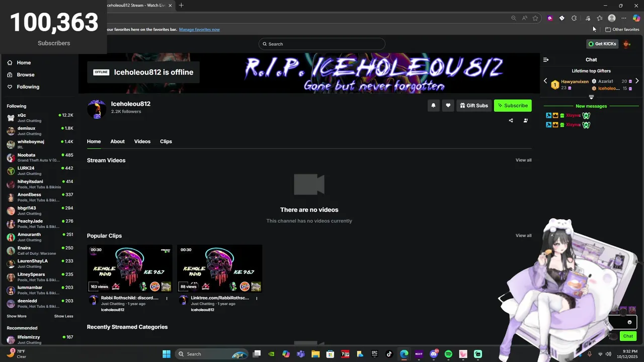Add page to favorites star icon

[x=535, y=18]
